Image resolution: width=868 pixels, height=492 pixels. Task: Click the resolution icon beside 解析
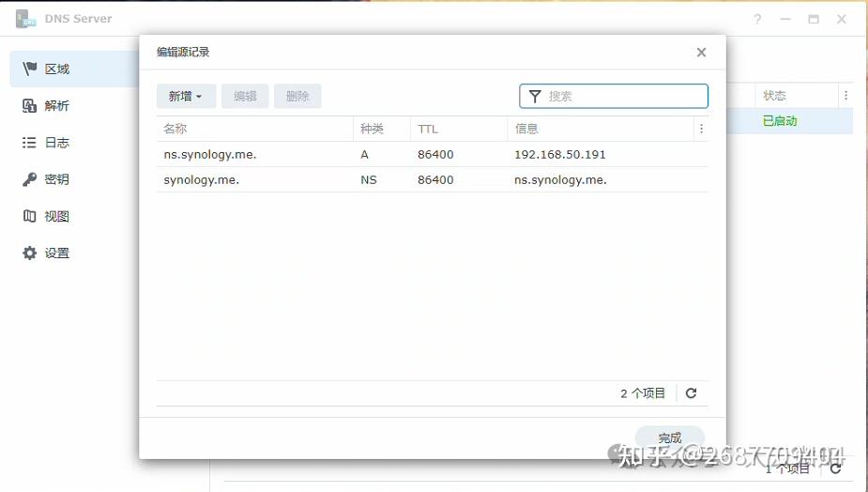[x=29, y=106]
